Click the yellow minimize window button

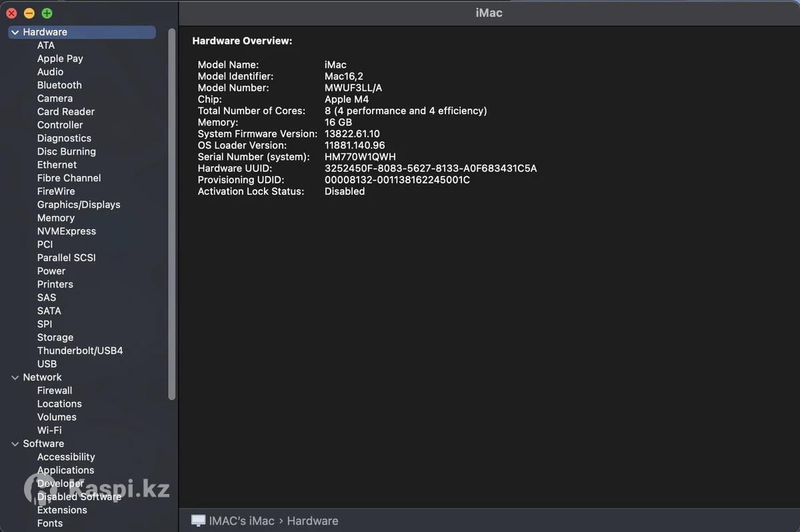pos(29,13)
